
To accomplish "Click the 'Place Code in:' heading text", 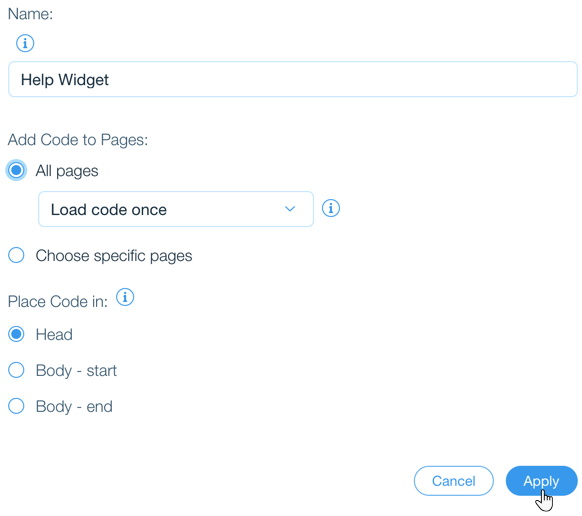I will point(58,301).
